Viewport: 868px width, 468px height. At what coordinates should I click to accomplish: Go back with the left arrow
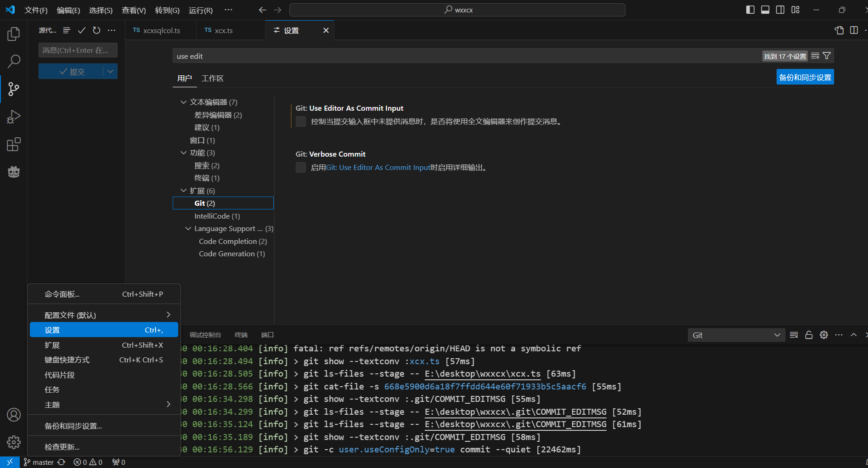coord(262,10)
